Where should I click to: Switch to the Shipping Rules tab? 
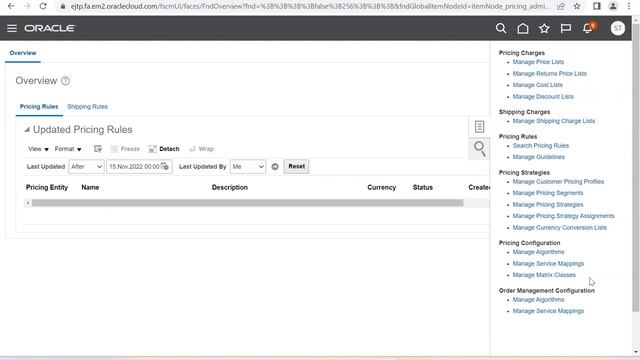tap(87, 107)
